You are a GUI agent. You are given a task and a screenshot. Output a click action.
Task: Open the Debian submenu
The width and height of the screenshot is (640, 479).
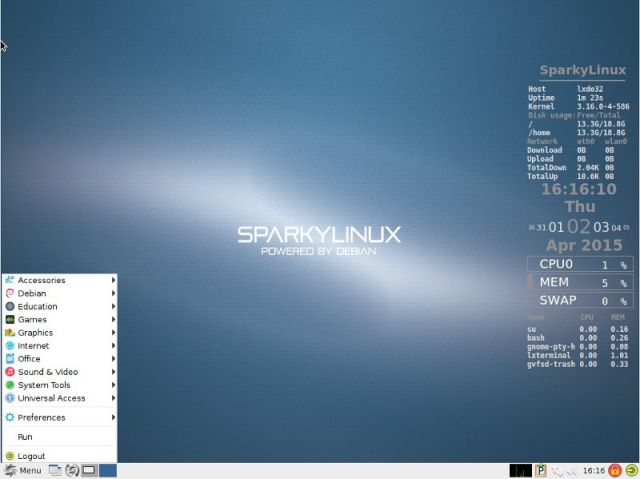60,293
